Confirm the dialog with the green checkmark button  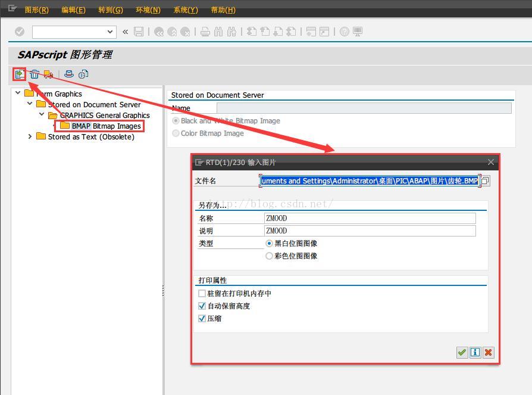[x=462, y=353]
